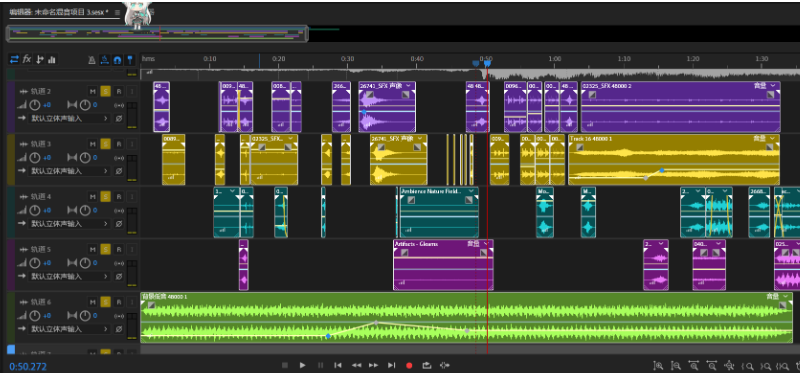
Task: Arm 轨道 5 for recording
Action: pyautogui.click(x=118, y=249)
